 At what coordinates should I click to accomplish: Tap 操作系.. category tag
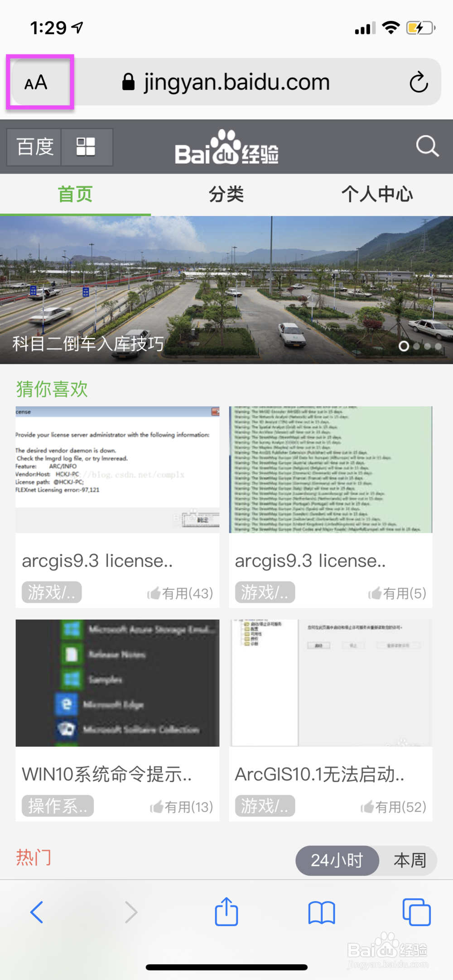(58, 806)
